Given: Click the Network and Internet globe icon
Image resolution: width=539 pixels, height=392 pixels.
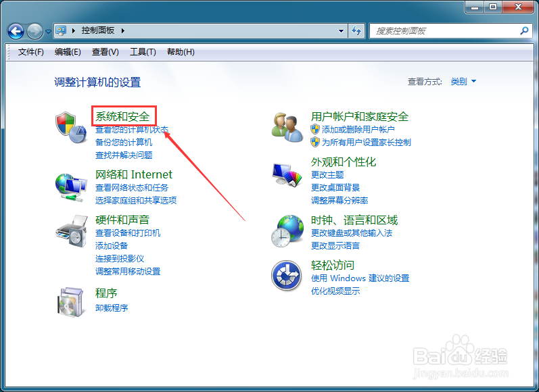Looking at the screenshot, I should [71, 187].
